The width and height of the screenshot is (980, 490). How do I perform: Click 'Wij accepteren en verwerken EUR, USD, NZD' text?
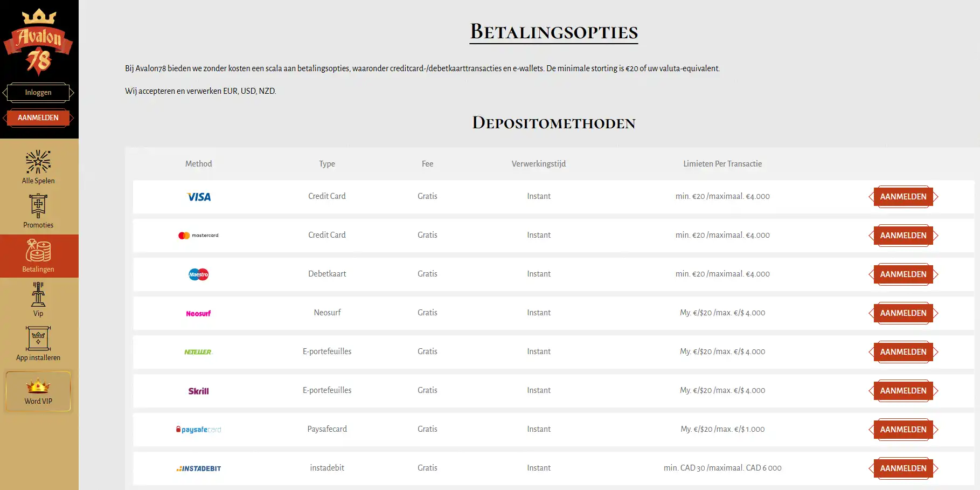coord(200,91)
